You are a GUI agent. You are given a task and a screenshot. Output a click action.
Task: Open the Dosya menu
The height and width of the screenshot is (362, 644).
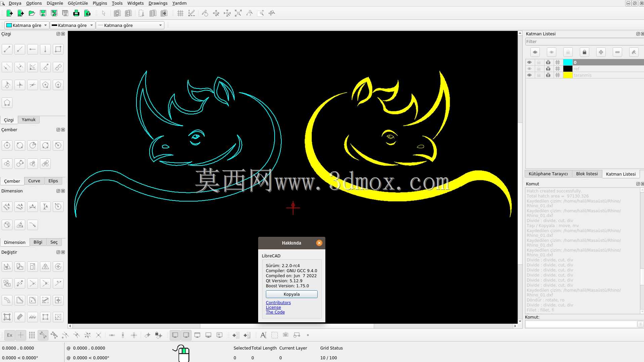(x=15, y=3)
